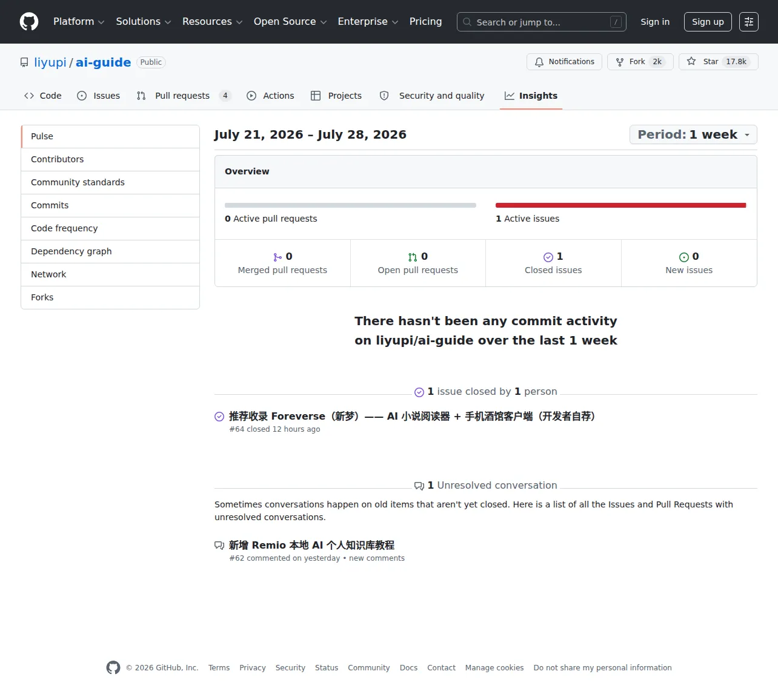Open Manage cookies in the footer
The height and width of the screenshot is (700, 778).
[494, 668]
